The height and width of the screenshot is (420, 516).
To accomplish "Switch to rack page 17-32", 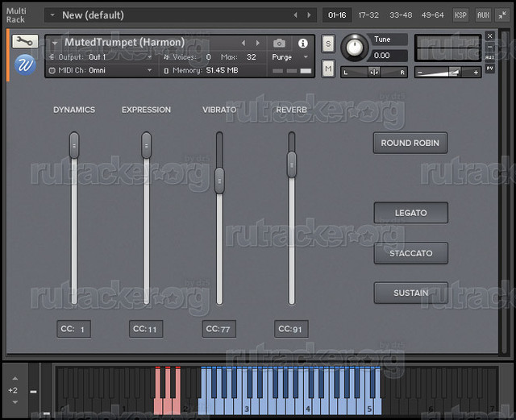I will pos(368,15).
